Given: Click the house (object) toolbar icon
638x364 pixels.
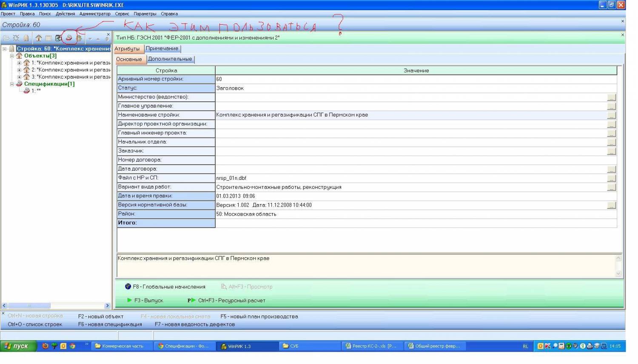Looking at the screenshot, I should click(x=38, y=38).
